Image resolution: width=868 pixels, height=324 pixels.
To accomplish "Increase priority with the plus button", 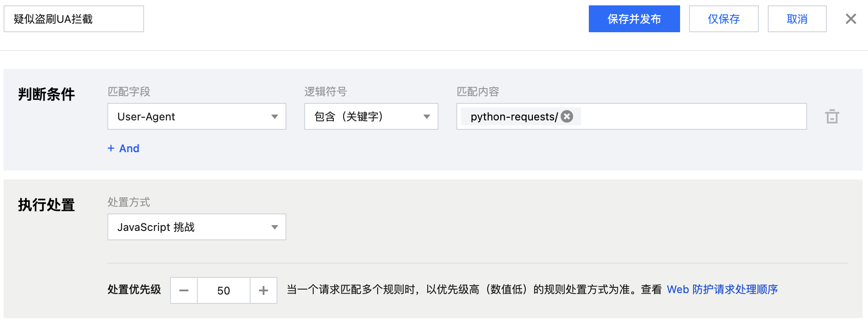I will click(264, 290).
